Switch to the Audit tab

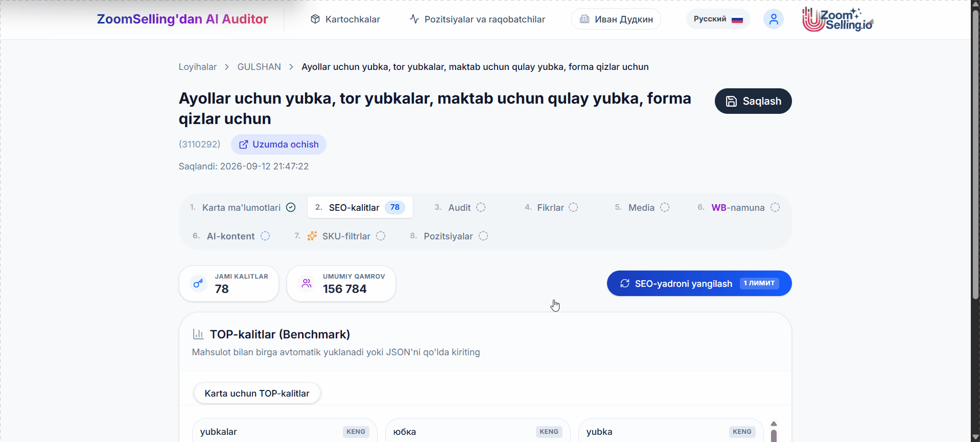(x=460, y=207)
